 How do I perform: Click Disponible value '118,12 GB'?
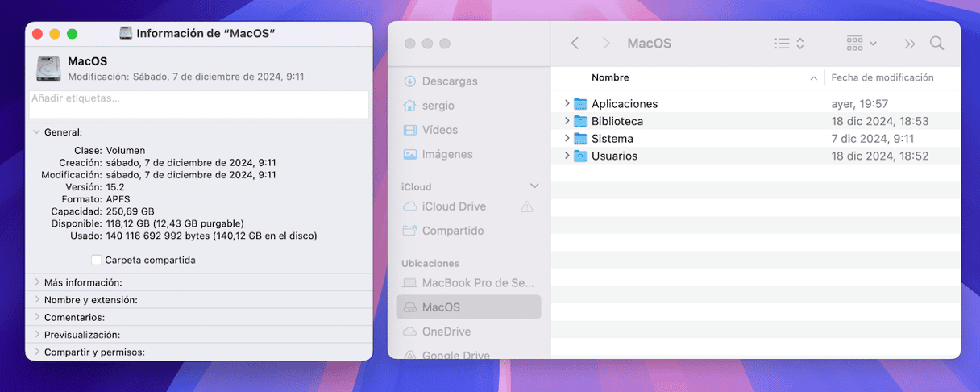pyautogui.click(x=130, y=223)
